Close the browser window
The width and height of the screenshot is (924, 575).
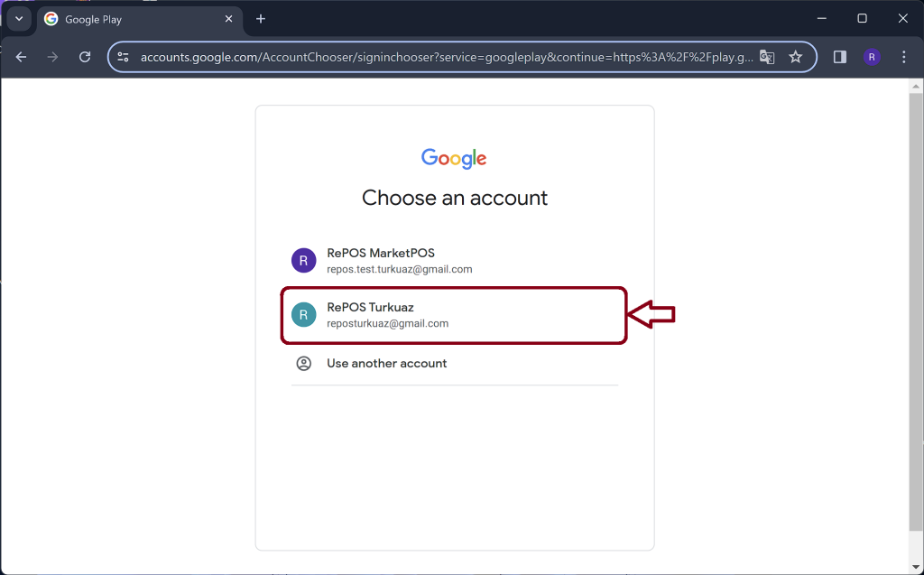[x=902, y=19]
